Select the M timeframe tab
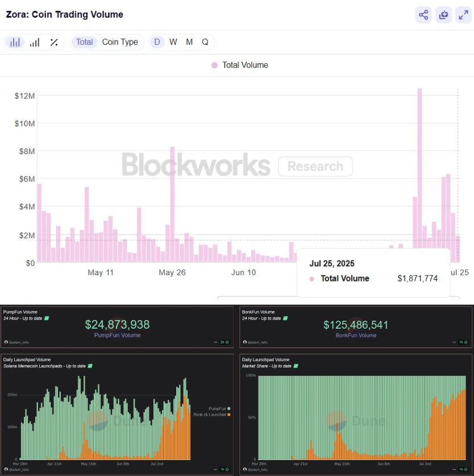The image size is (474, 476). coord(189,42)
